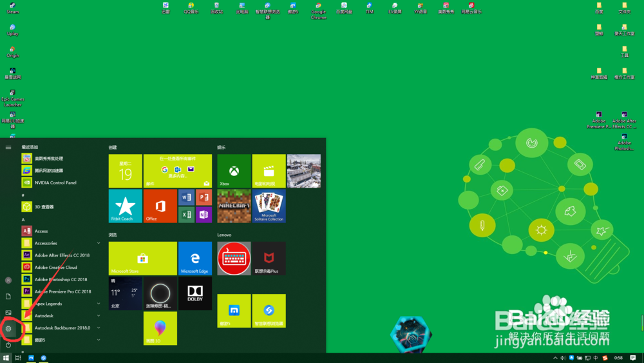
Task: Open the Maxthon 傲游5 tile
Action: (x=234, y=311)
